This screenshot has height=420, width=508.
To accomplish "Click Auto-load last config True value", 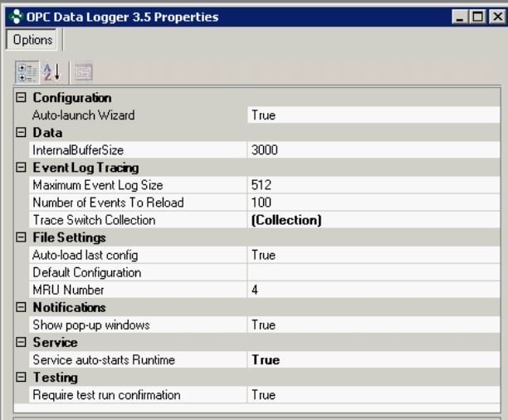I will click(374, 255).
